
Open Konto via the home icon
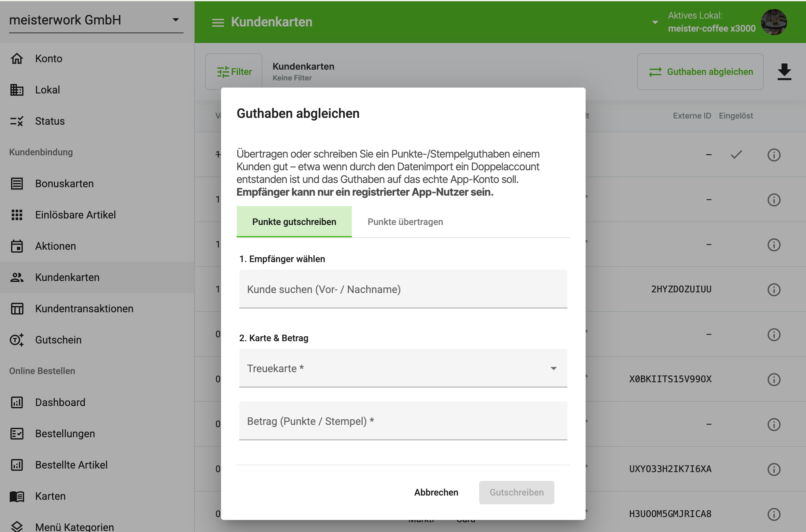tap(17, 58)
